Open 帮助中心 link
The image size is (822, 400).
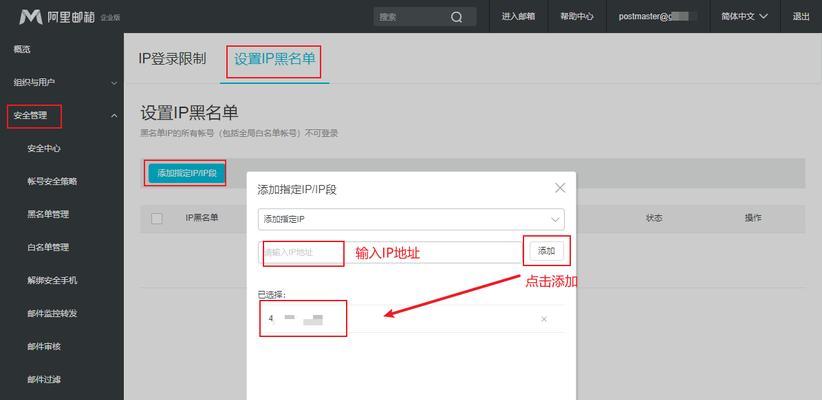click(577, 17)
